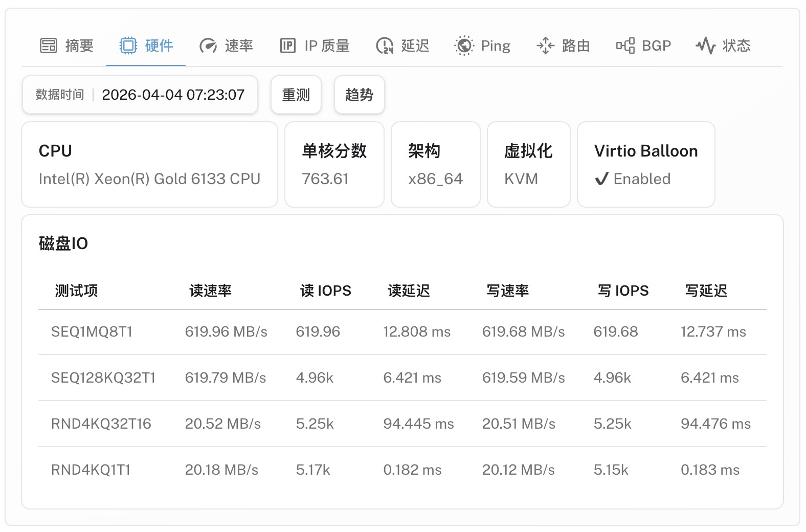Click the 单核分数 value 763.61
Screen dimensions: 806x532
[325, 179]
